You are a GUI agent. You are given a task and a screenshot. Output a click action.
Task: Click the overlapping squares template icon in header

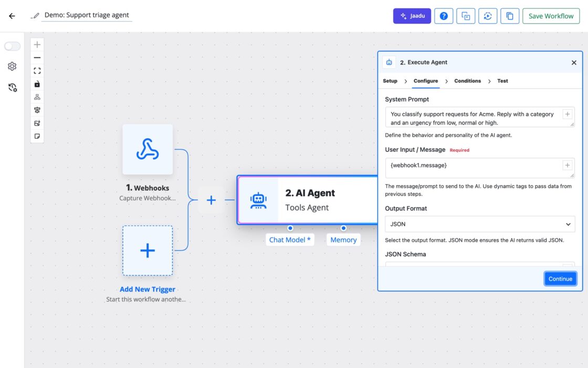465,16
